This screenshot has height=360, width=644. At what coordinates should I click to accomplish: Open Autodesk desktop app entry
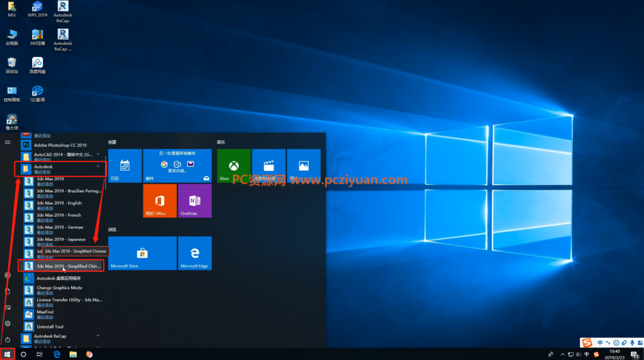(63, 278)
